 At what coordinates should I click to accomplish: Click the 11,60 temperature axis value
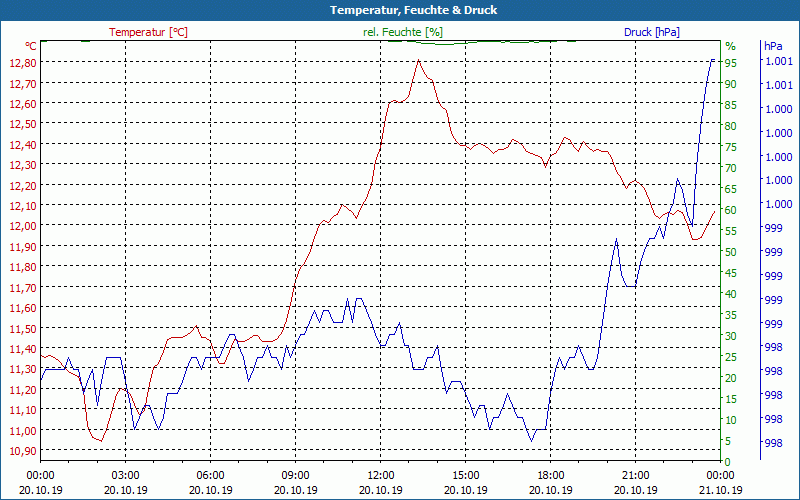tap(23, 308)
